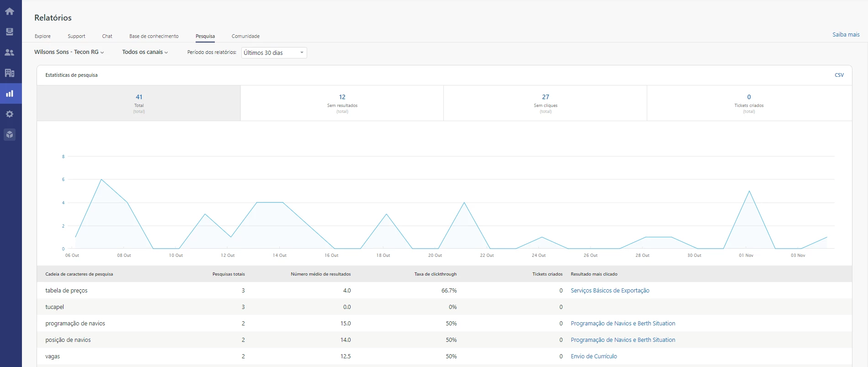This screenshot has height=367, width=868.
Task: Switch to the Chat tab
Action: [107, 36]
